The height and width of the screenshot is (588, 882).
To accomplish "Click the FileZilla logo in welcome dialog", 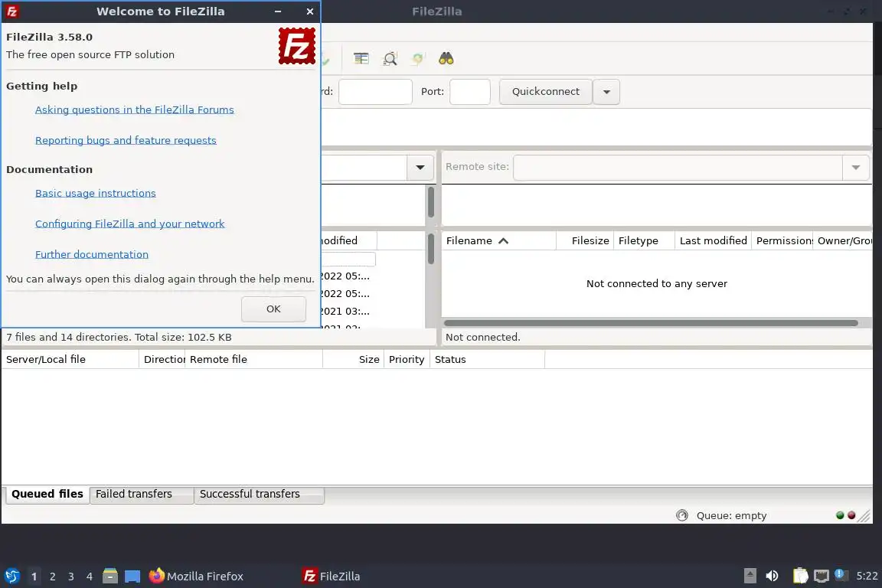I will point(296,46).
